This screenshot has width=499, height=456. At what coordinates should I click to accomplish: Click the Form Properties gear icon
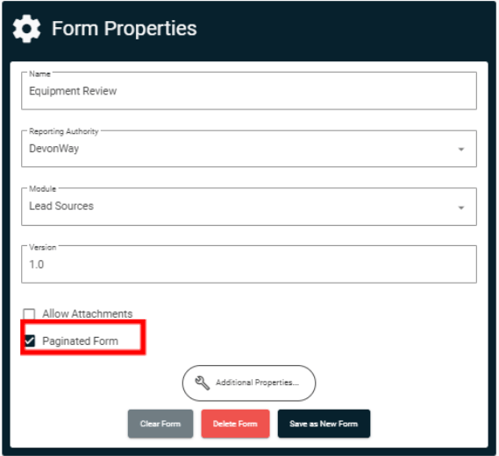point(27,29)
